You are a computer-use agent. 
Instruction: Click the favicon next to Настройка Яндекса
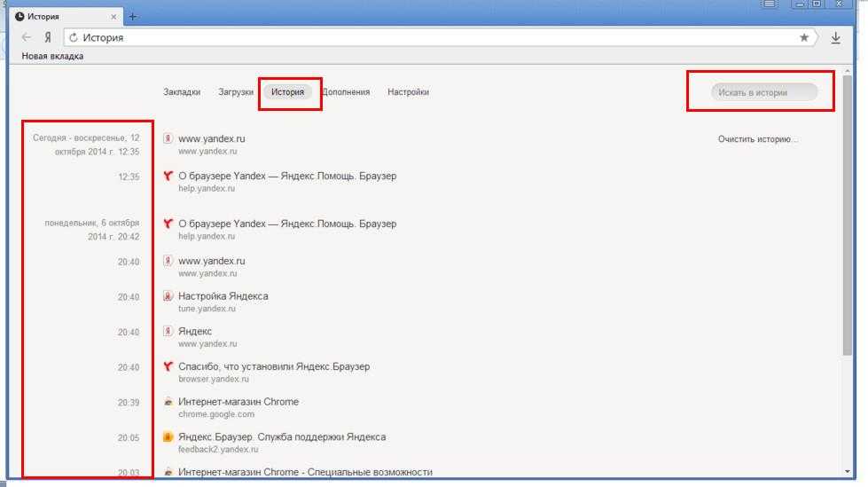[168, 296]
